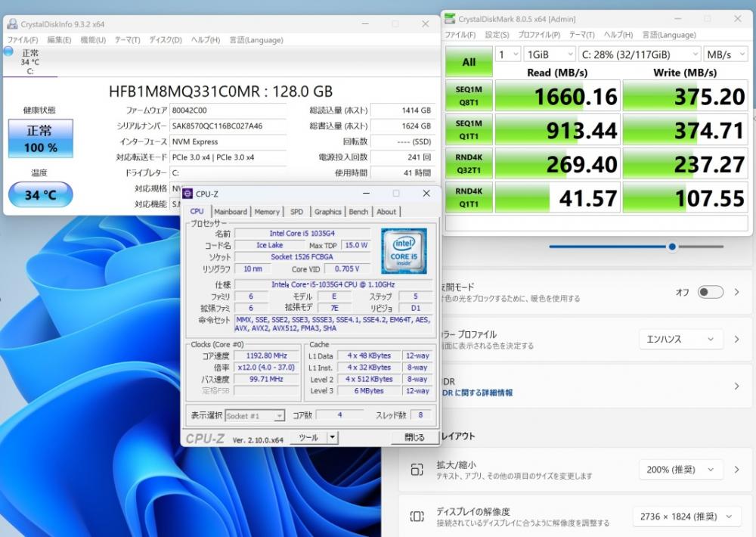Open the MB/s unit dropdown
756x537 pixels.
tap(726, 54)
